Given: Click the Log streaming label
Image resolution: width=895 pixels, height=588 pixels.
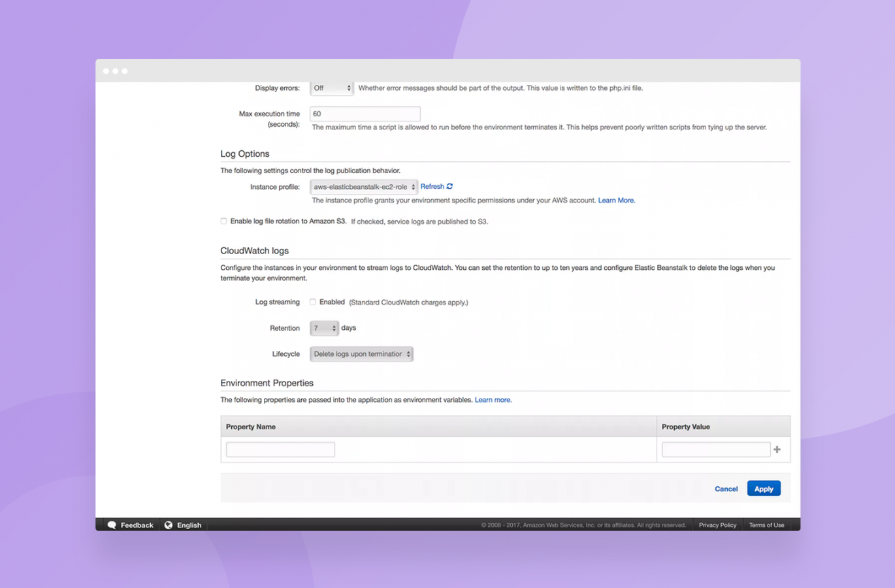Looking at the screenshot, I should click(x=278, y=302).
